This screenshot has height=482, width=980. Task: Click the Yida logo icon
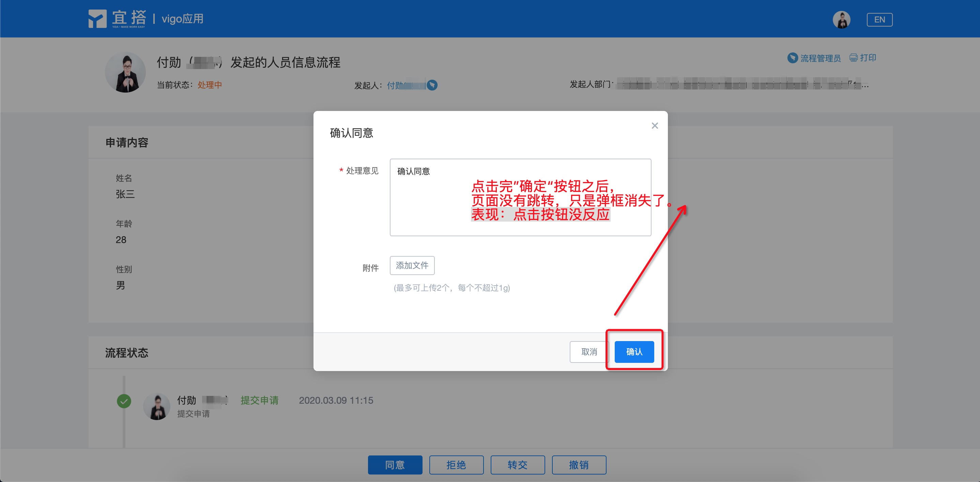[97, 19]
